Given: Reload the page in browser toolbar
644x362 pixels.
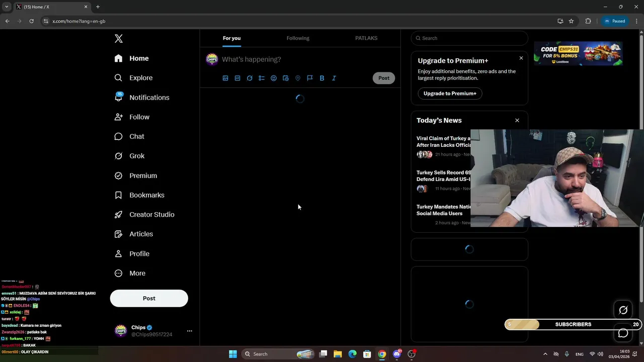Looking at the screenshot, I should pyautogui.click(x=31, y=21).
